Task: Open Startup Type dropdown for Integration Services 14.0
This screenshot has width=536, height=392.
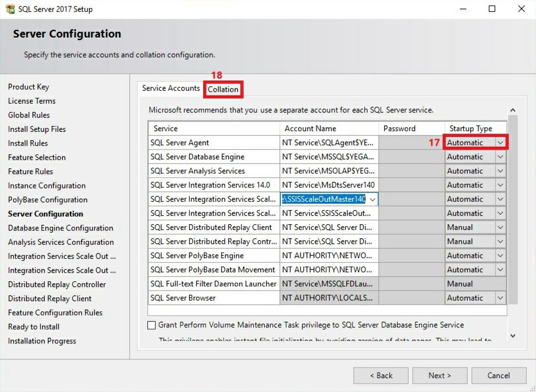Action: point(500,185)
